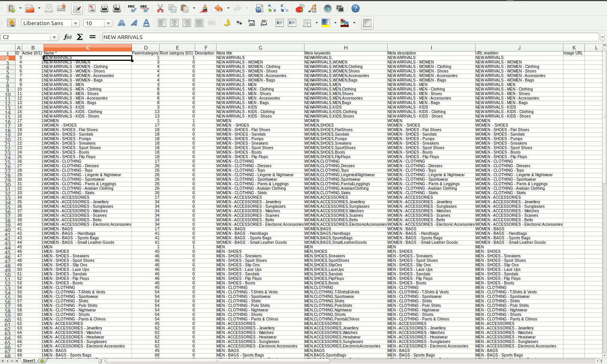This screenshot has width=607, height=364.
Task: Toggle Bold formatting
Action: [121, 23]
